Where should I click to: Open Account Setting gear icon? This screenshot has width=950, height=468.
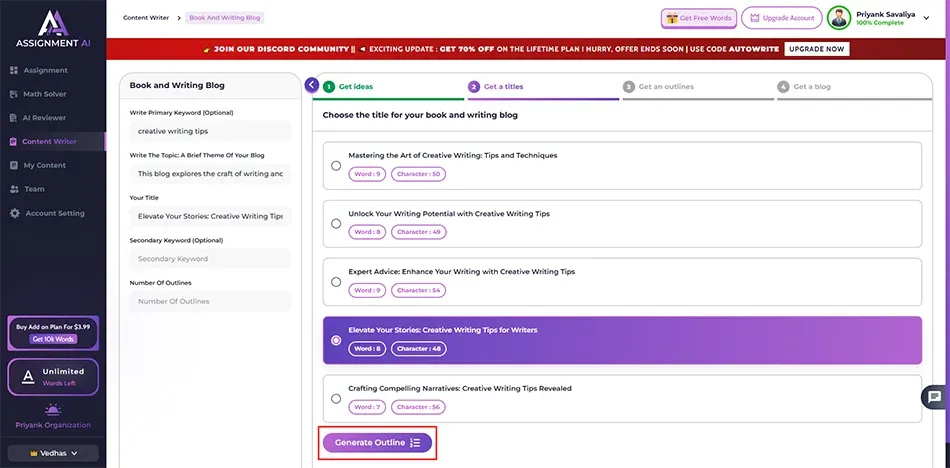tap(14, 213)
